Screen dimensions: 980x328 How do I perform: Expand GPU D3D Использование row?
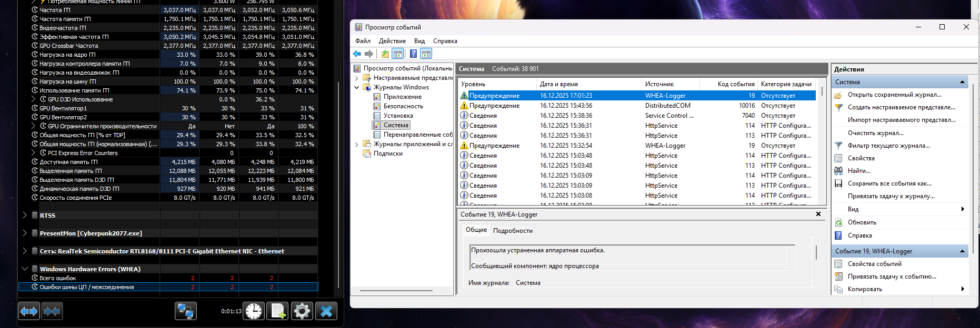coord(34,99)
